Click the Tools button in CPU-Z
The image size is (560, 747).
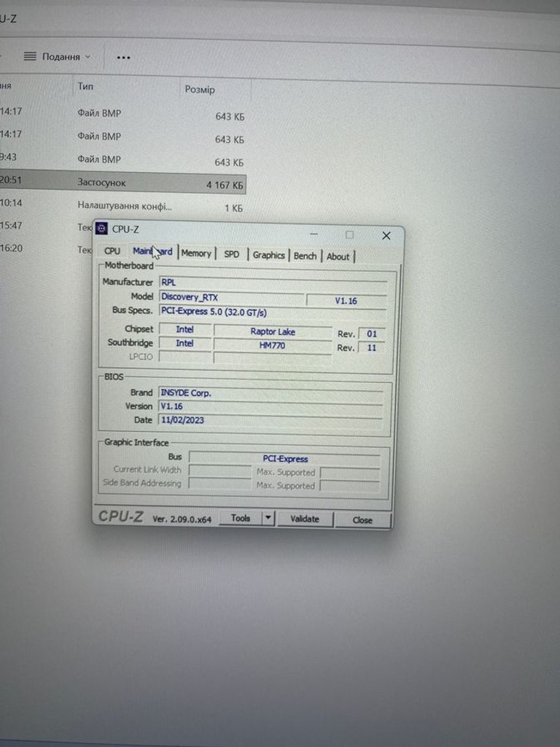click(x=241, y=518)
